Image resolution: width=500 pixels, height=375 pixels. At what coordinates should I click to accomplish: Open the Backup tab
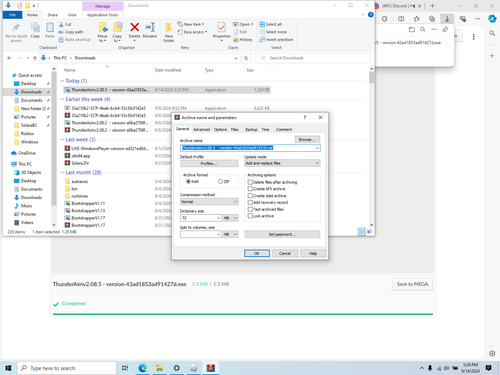[251, 129]
